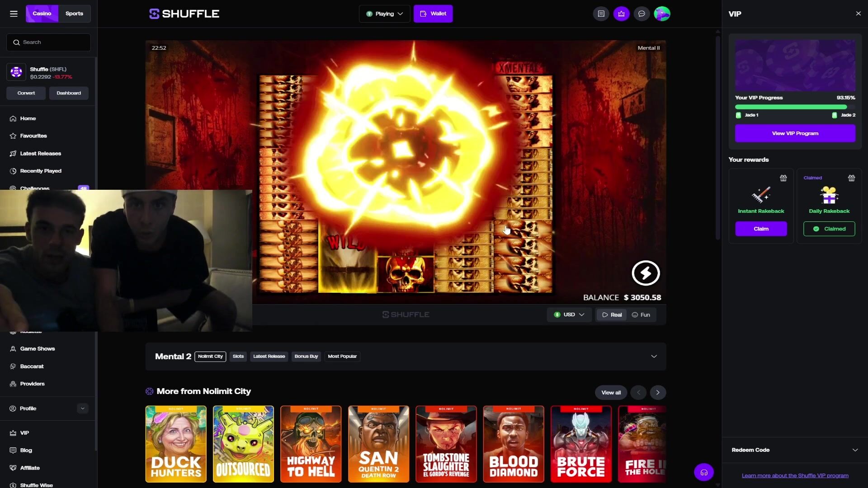868x488 pixels.
Task: Open the hamburger menu icon
Action: click(14, 14)
